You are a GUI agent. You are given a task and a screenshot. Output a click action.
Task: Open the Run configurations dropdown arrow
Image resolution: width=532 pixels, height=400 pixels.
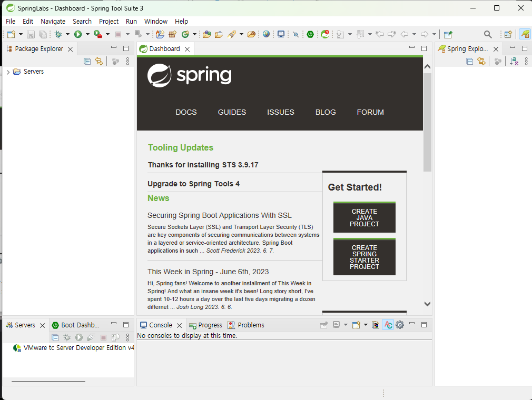click(87, 34)
